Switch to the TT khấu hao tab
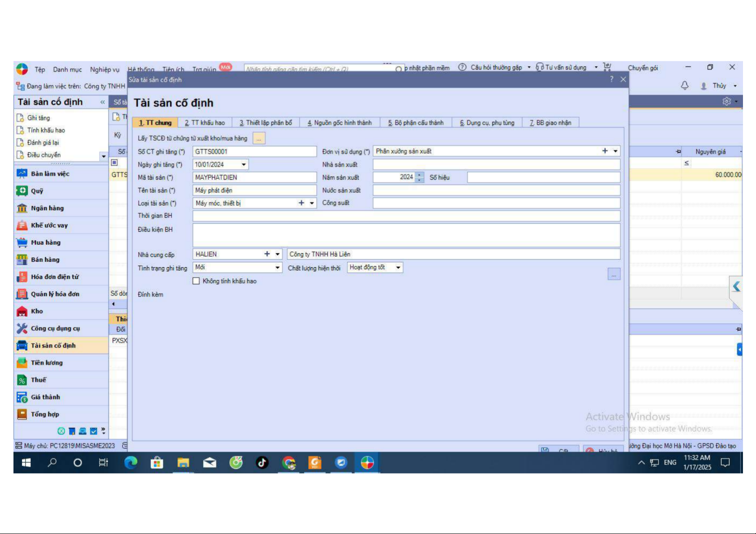756x534 pixels. (205, 123)
